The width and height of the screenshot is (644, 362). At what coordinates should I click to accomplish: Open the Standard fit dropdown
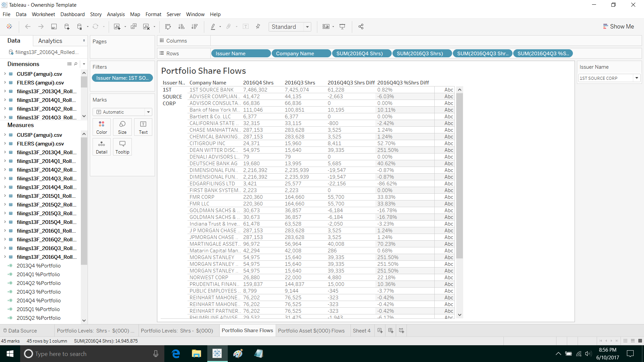tap(307, 27)
